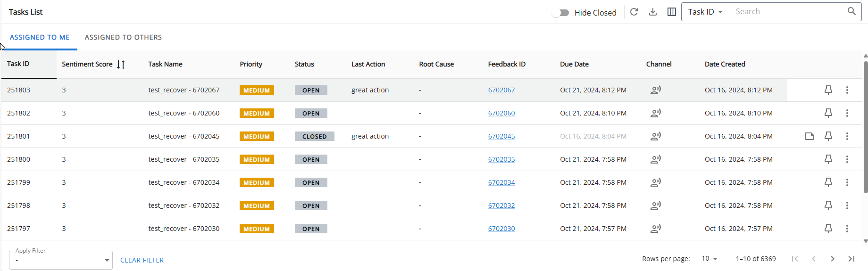Open feedback ID 6702067 link
The image size is (868, 271).
(501, 90)
